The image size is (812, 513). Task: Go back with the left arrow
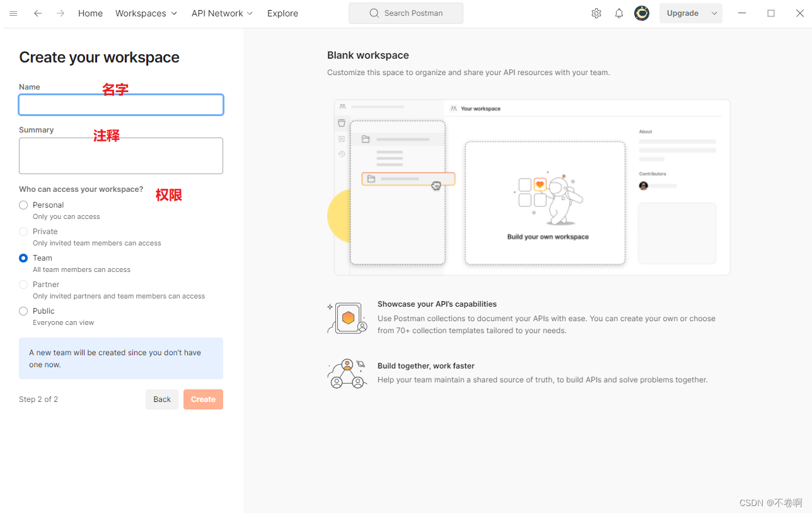[x=38, y=13]
